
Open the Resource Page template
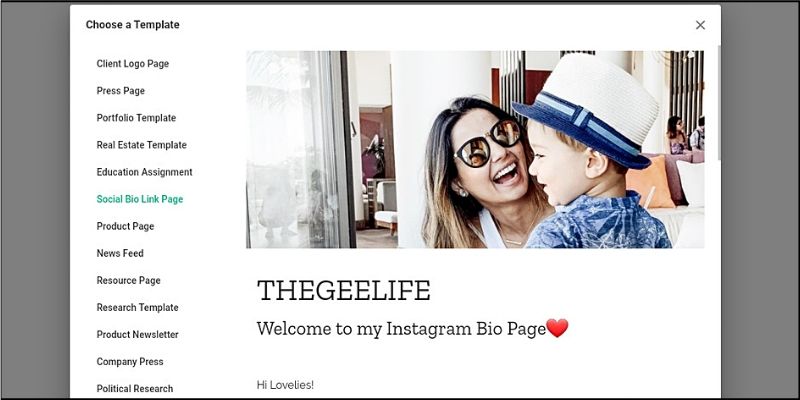(x=129, y=280)
